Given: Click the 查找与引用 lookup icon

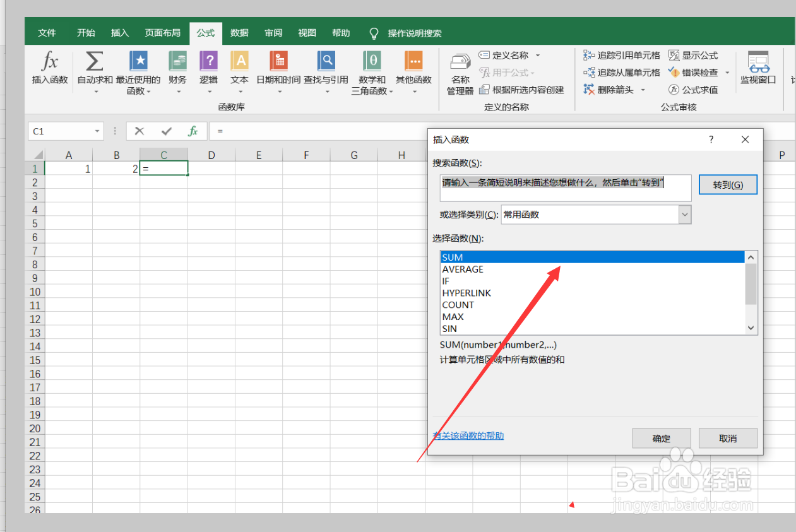Looking at the screenshot, I should coord(326,69).
